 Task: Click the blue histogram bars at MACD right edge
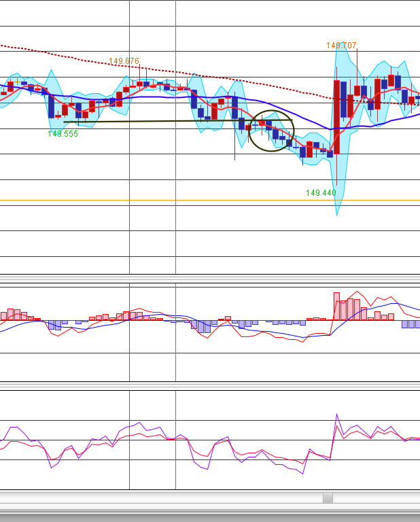[410, 324]
